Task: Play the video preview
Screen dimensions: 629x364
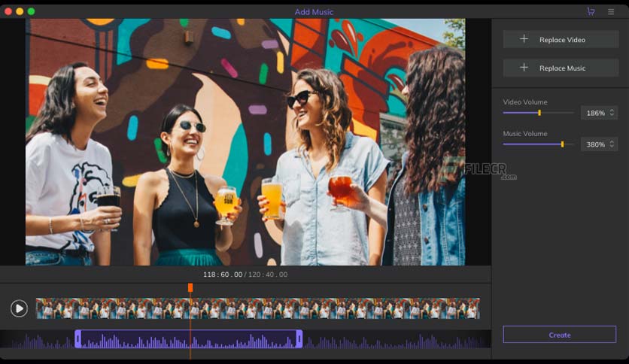Action: pos(19,308)
